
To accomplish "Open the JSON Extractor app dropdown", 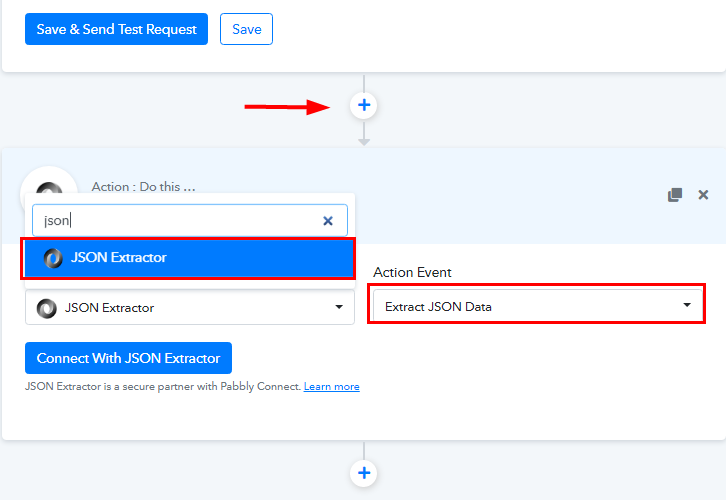I will point(190,307).
